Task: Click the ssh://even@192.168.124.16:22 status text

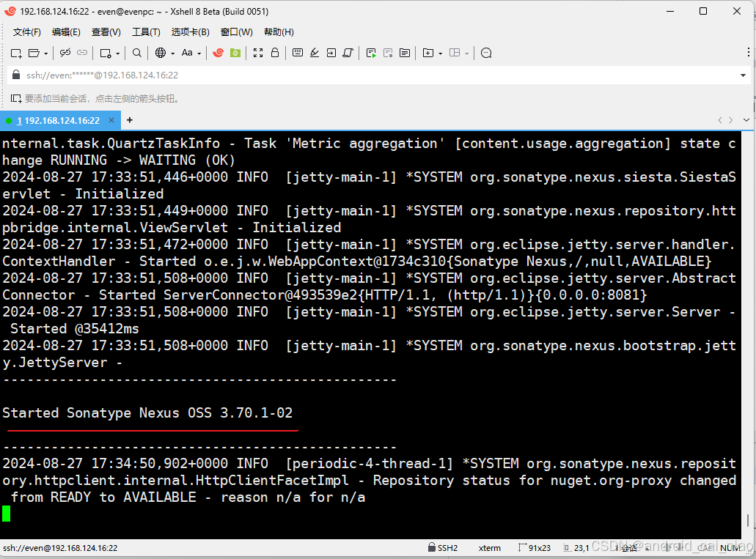Action: pos(60,548)
